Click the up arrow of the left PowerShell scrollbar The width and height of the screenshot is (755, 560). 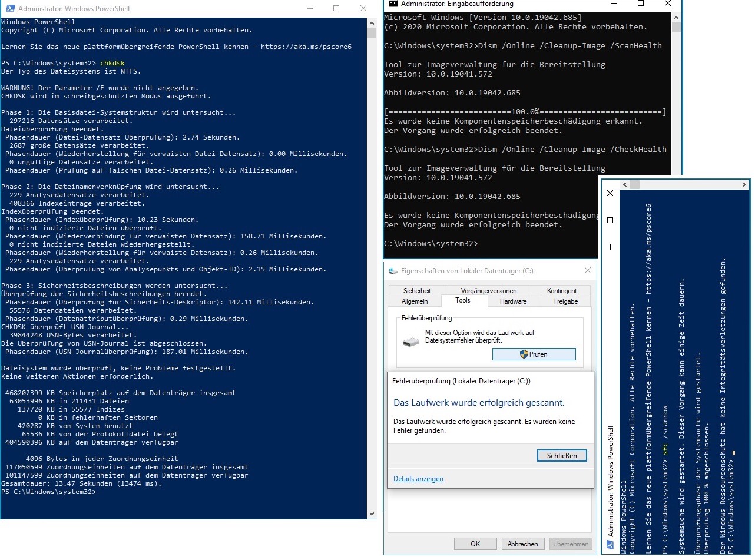pos(372,23)
